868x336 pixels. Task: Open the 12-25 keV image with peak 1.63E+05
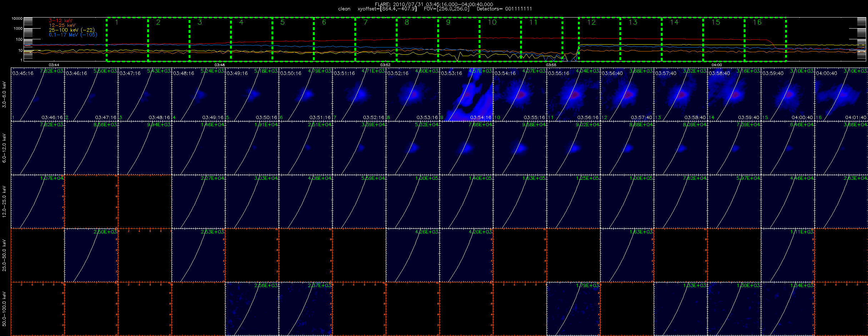coord(520,202)
